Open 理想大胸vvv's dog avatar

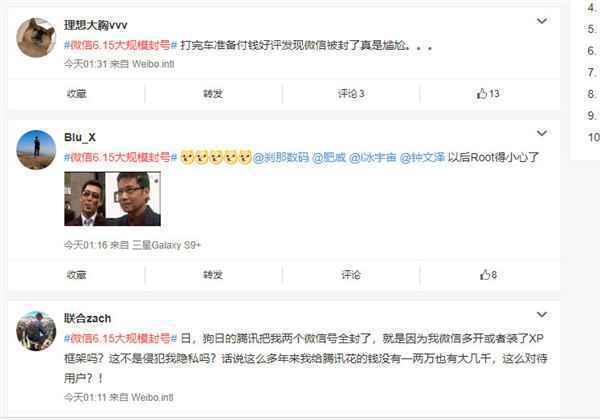pyautogui.click(x=36, y=37)
